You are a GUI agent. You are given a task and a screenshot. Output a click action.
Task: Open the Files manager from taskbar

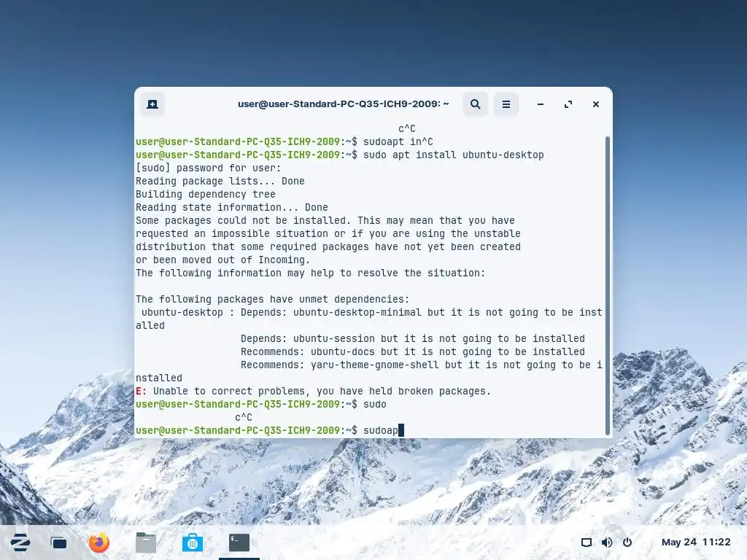click(x=146, y=542)
